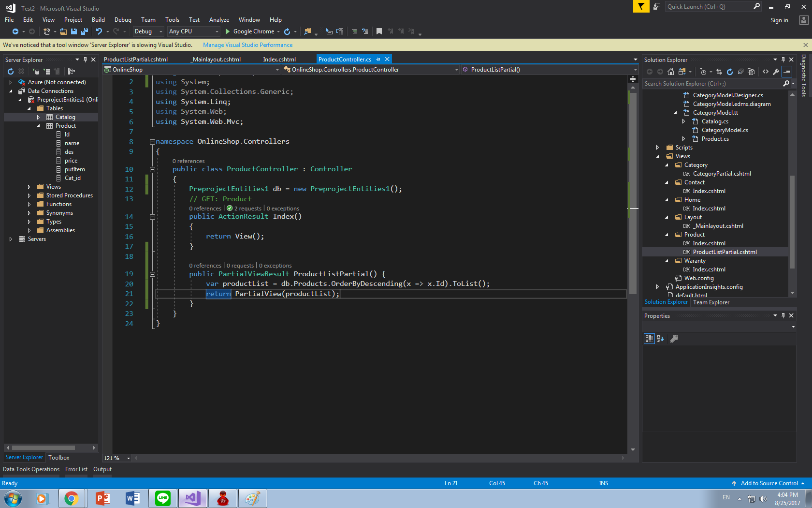Click the View Code icon in Solution Explorer

[x=766, y=72]
